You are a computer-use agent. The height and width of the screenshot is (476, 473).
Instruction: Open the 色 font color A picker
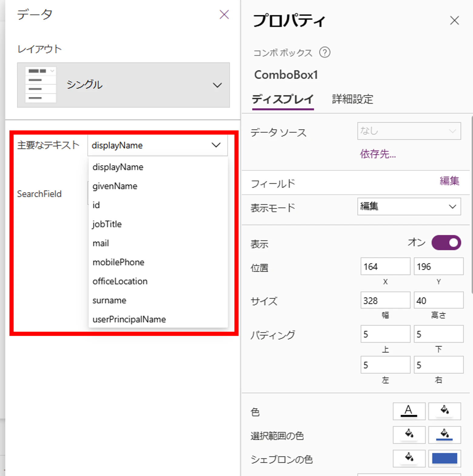[x=409, y=411]
